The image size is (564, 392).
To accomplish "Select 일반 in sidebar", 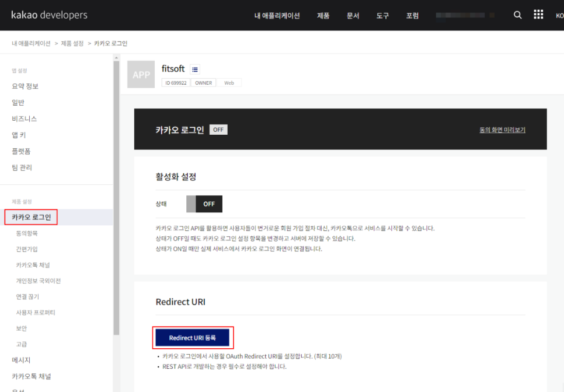I will tap(18, 103).
